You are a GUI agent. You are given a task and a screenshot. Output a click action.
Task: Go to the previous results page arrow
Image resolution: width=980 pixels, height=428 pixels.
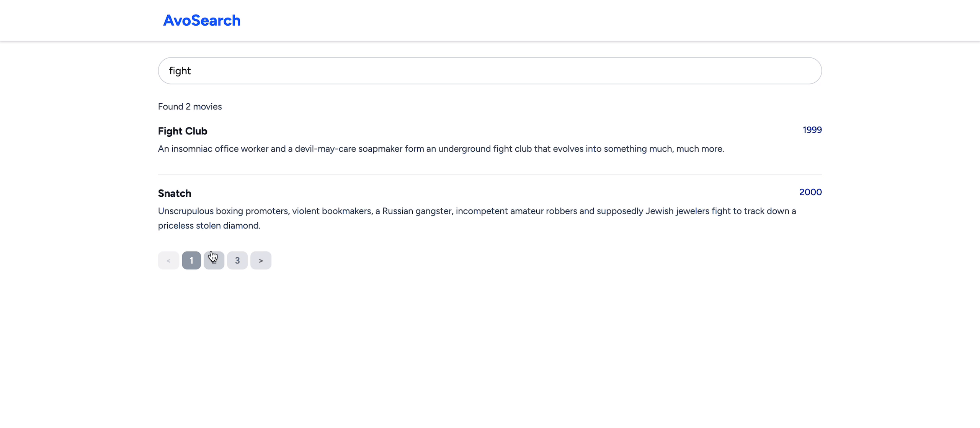coord(168,261)
